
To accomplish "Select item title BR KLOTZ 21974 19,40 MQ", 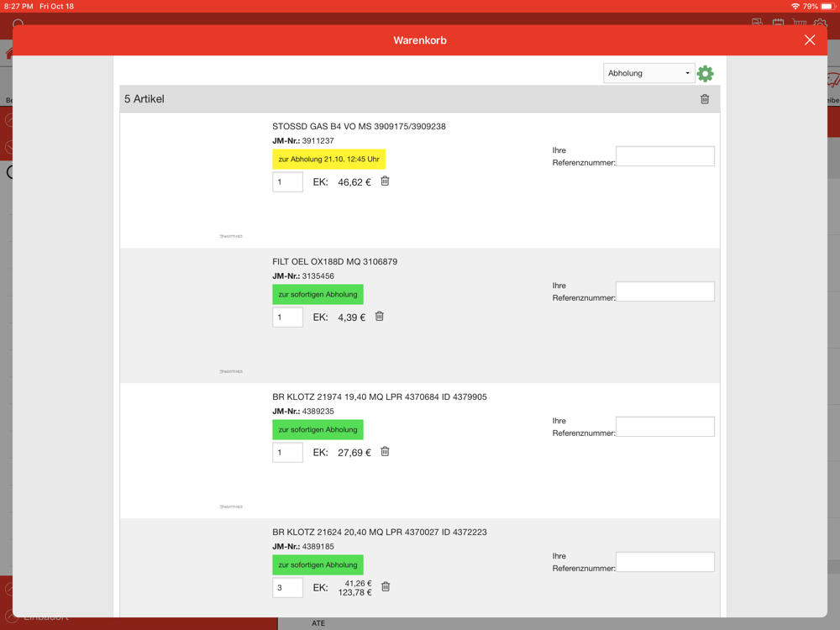I will tap(380, 397).
